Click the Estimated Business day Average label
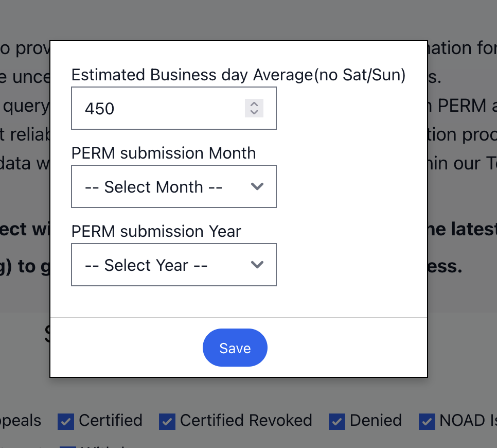Image resolution: width=497 pixels, height=448 pixels. tap(238, 75)
